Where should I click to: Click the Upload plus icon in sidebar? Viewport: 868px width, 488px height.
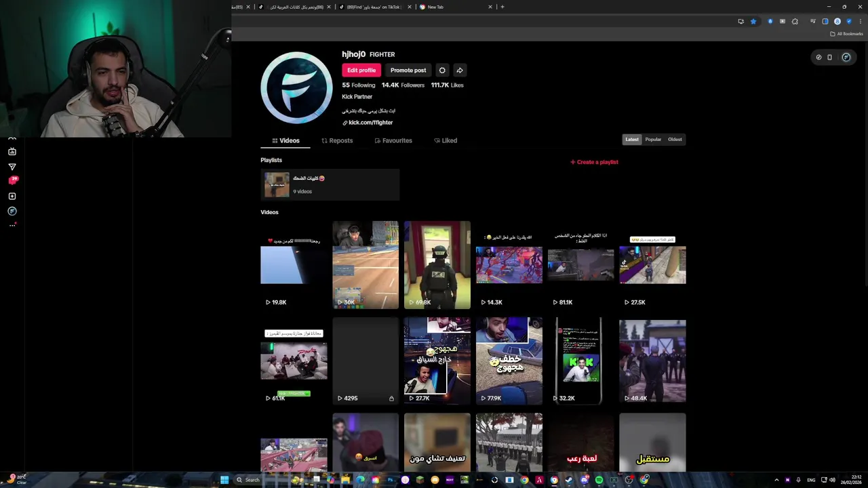[x=12, y=196]
